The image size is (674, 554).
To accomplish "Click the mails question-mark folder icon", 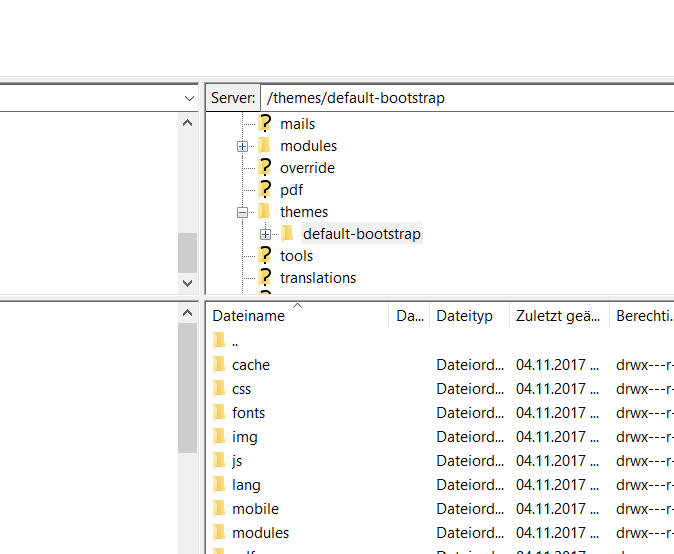I will coord(265,123).
